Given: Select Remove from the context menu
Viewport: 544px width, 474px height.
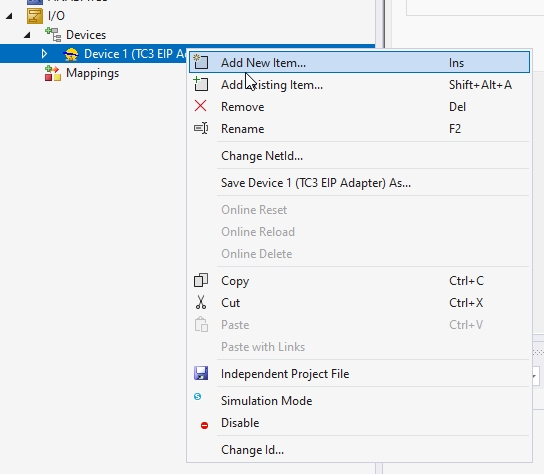Looking at the screenshot, I should pos(359,107).
